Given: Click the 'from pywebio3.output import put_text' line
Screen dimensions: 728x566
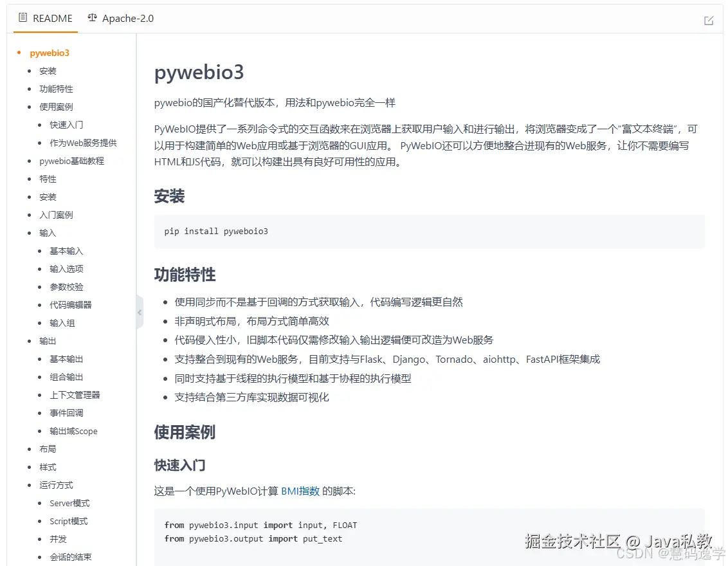Looking at the screenshot, I should pyautogui.click(x=253, y=538).
